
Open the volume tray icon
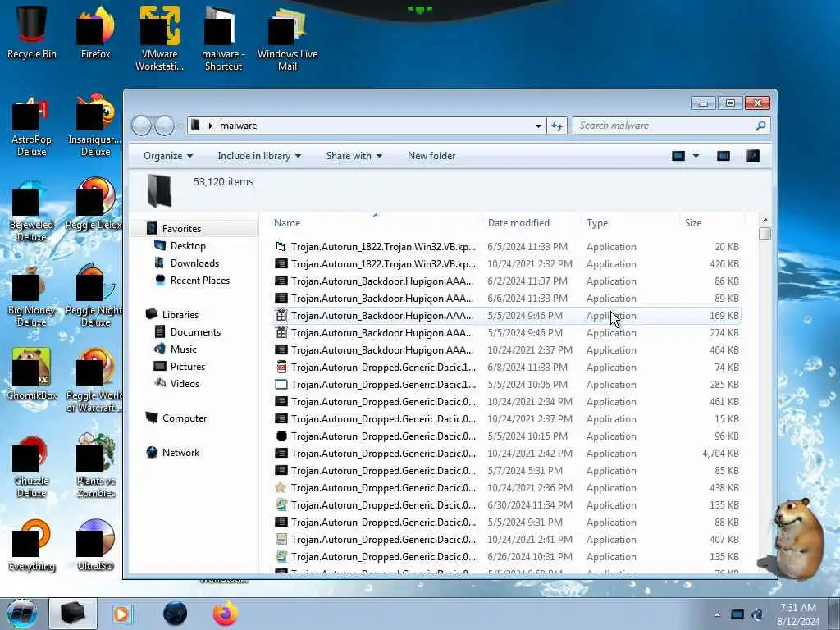tap(757, 614)
